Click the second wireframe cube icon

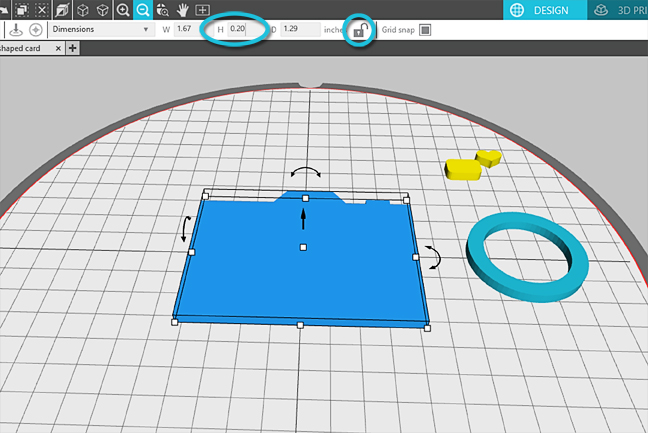click(x=102, y=10)
